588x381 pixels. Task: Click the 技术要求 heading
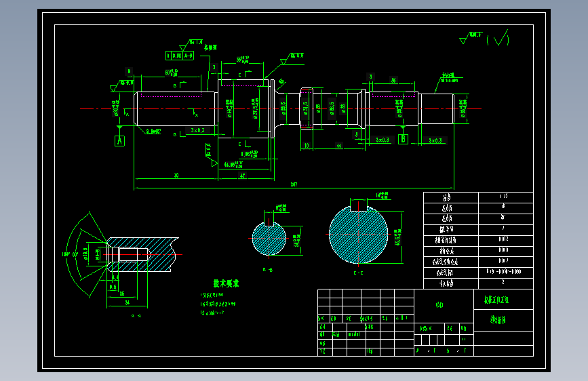pyautogui.click(x=226, y=283)
